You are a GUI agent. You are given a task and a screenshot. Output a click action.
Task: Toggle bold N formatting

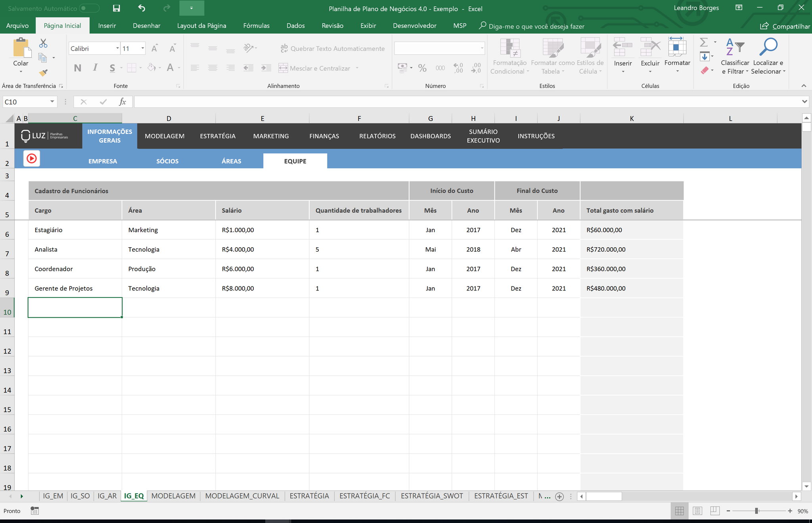78,68
